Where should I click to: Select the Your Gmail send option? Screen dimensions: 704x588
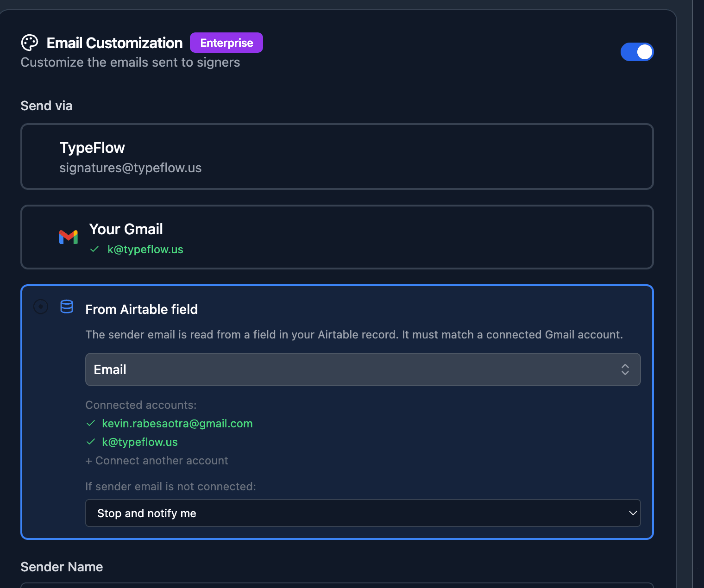337,237
